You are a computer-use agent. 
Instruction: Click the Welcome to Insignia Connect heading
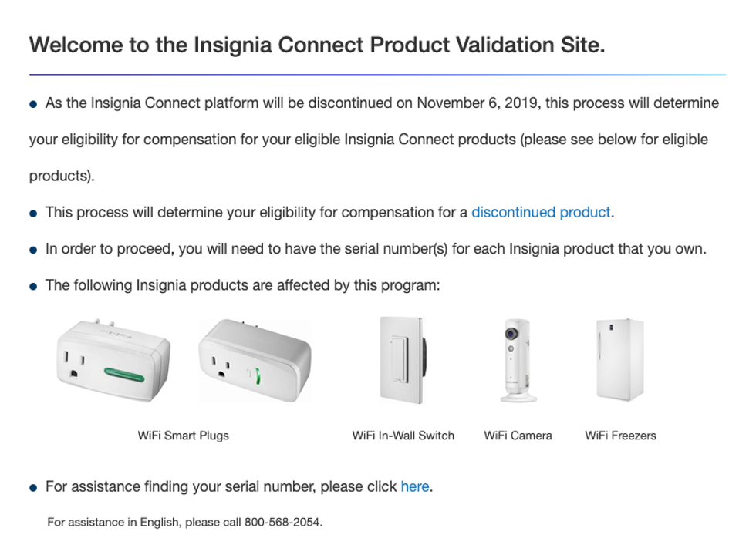[x=317, y=44]
